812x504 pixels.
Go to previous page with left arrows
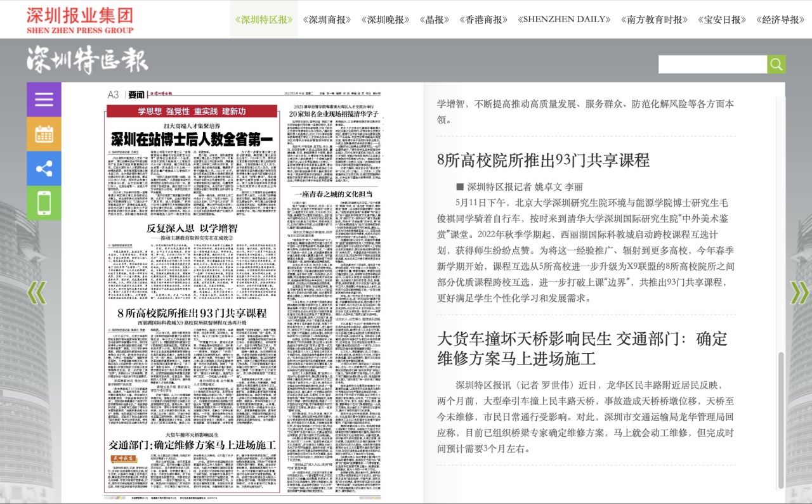pos(37,292)
